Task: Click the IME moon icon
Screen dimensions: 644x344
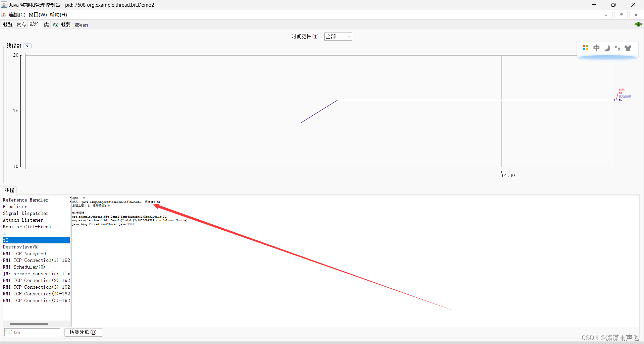Action: (607, 48)
